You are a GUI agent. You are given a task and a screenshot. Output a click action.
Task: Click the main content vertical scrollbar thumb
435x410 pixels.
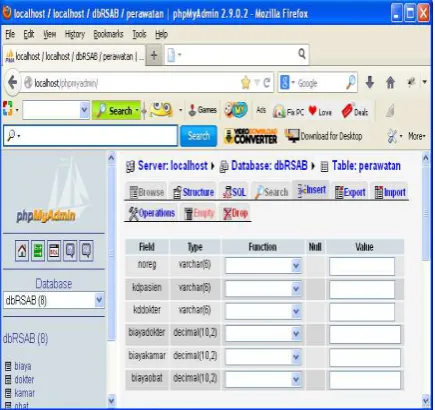tap(426, 213)
